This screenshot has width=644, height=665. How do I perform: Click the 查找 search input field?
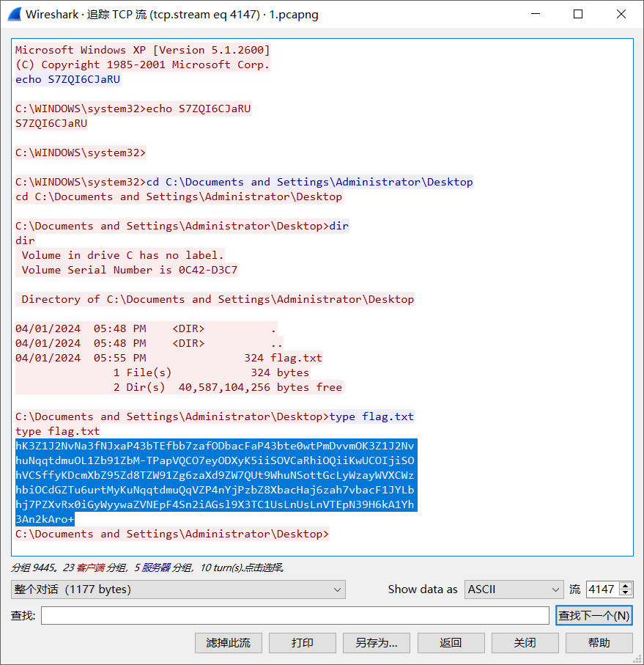click(x=295, y=615)
